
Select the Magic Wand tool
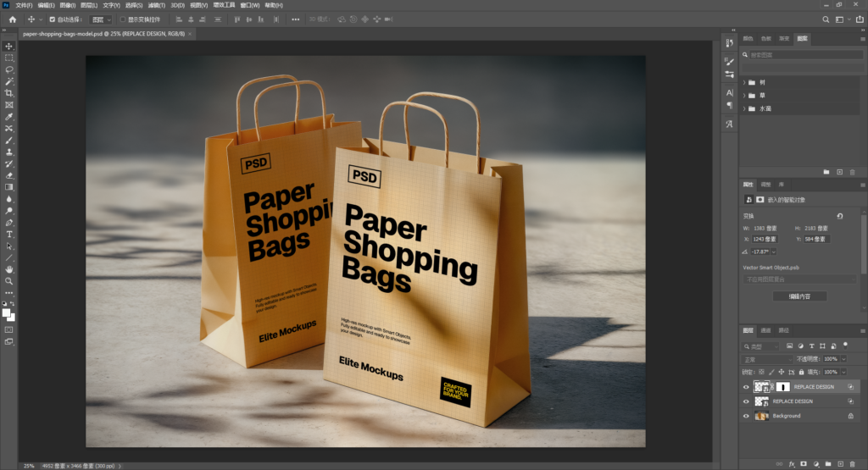[x=8, y=81]
